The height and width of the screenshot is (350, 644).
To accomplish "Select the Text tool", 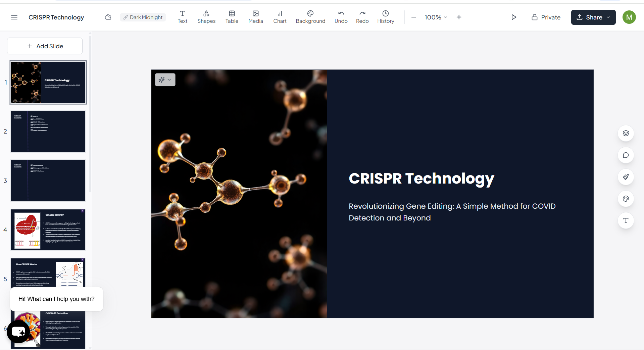I will tap(183, 17).
